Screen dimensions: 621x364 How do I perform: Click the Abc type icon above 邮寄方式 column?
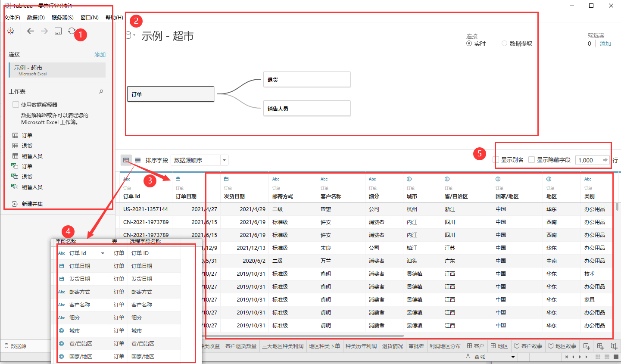click(x=276, y=179)
